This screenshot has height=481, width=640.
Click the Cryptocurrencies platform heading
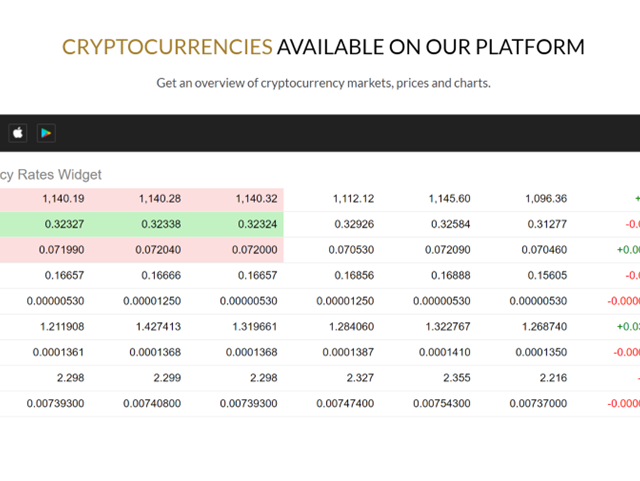tap(323, 47)
